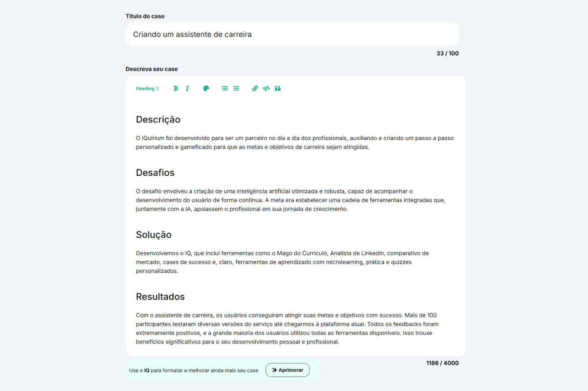
Task: Click the 'Descreva seu case' label
Action: coord(151,69)
